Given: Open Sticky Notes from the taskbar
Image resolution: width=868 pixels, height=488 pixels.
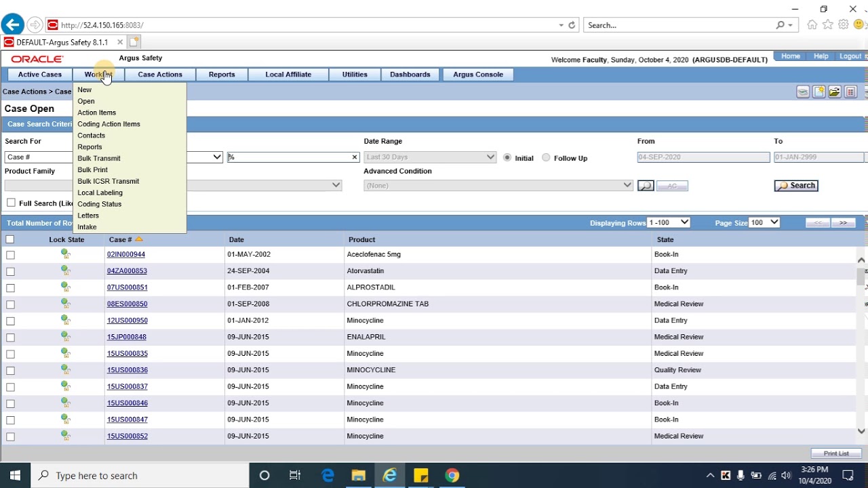Looking at the screenshot, I should pyautogui.click(x=420, y=475).
